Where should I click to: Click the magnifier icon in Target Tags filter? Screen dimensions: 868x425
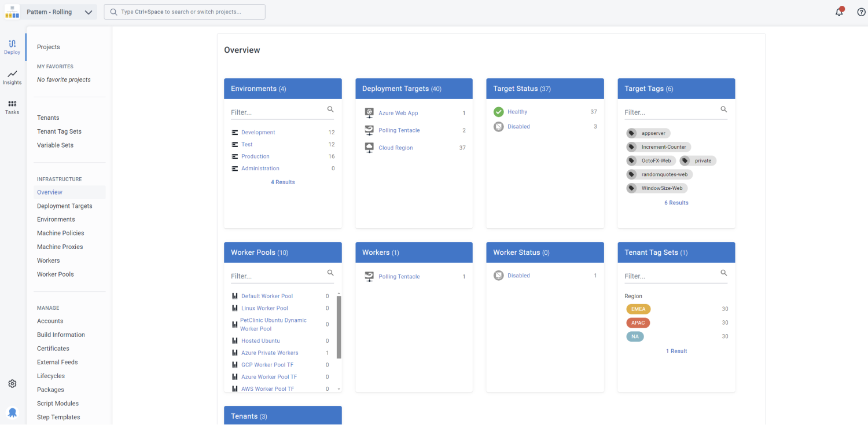[x=723, y=109]
